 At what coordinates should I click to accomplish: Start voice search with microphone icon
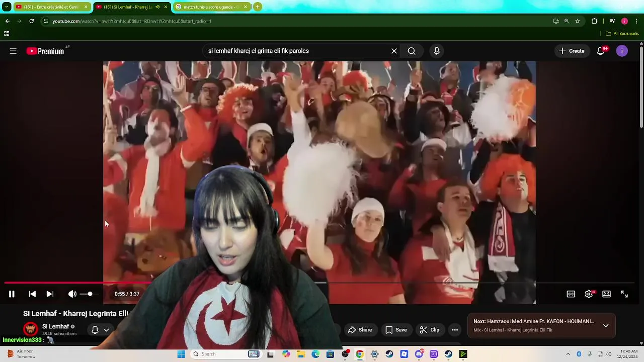coord(437,51)
